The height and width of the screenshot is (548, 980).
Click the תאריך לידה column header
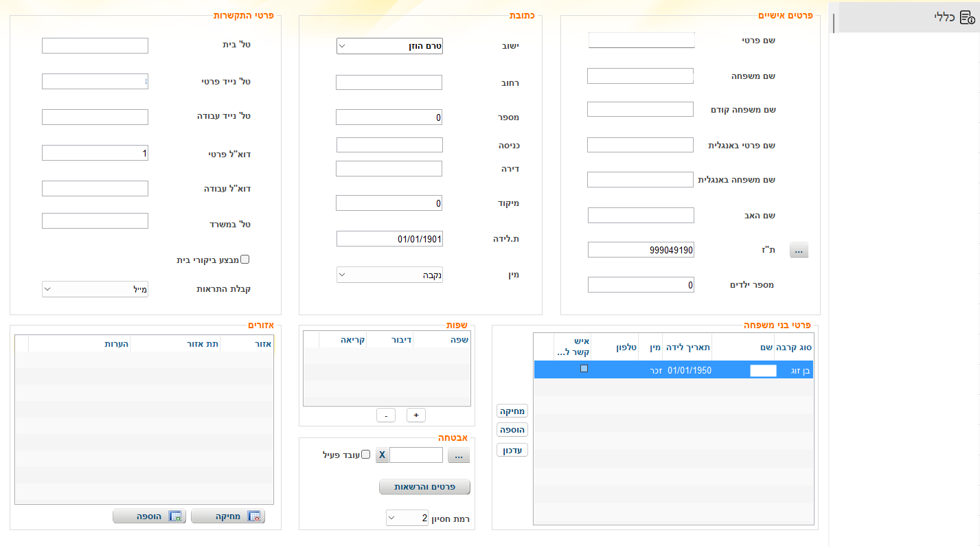click(x=688, y=347)
